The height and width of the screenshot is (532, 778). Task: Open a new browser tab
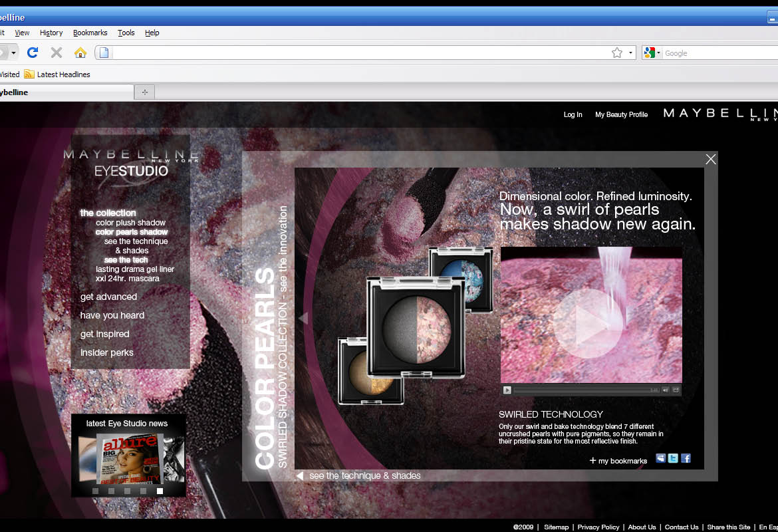click(x=144, y=92)
